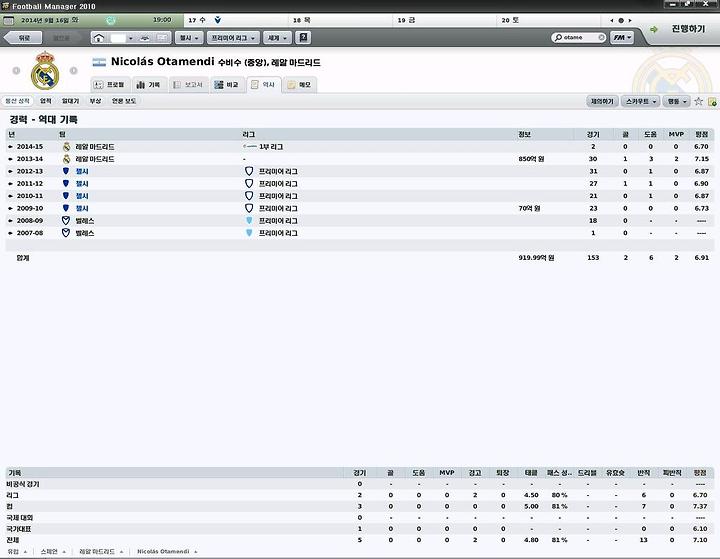720x559 pixels.
Task: Open the calendar icon beside the date
Action: pyautogui.click(x=9, y=20)
